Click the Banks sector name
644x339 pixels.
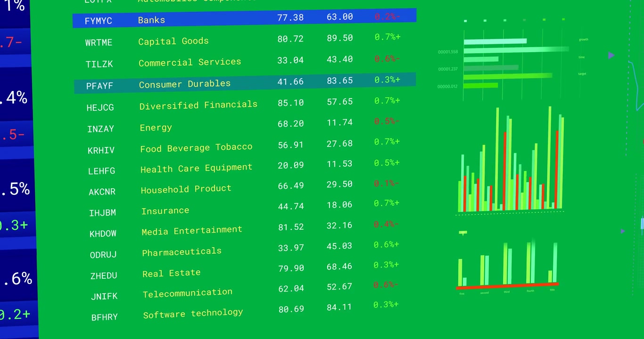tap(151, 20)
